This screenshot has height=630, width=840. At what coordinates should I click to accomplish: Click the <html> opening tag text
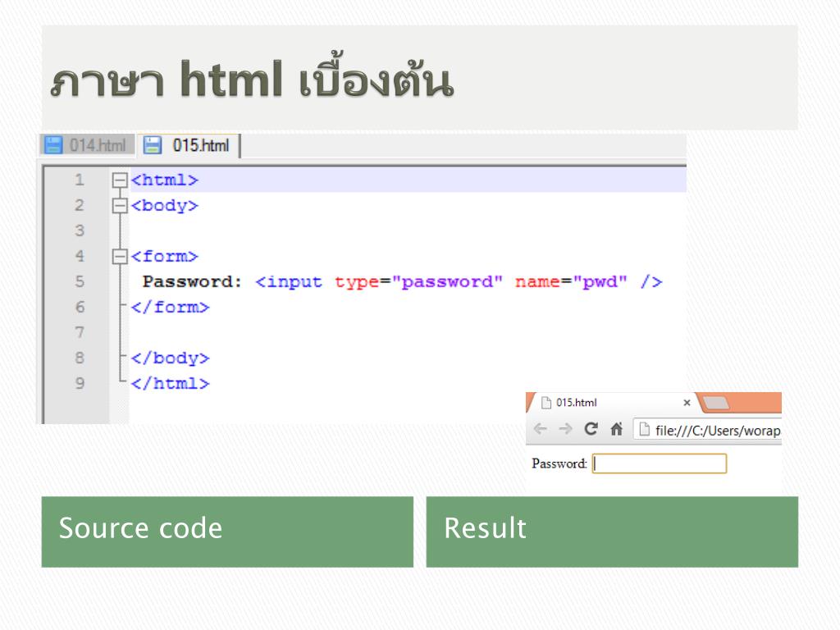[164, 180]
